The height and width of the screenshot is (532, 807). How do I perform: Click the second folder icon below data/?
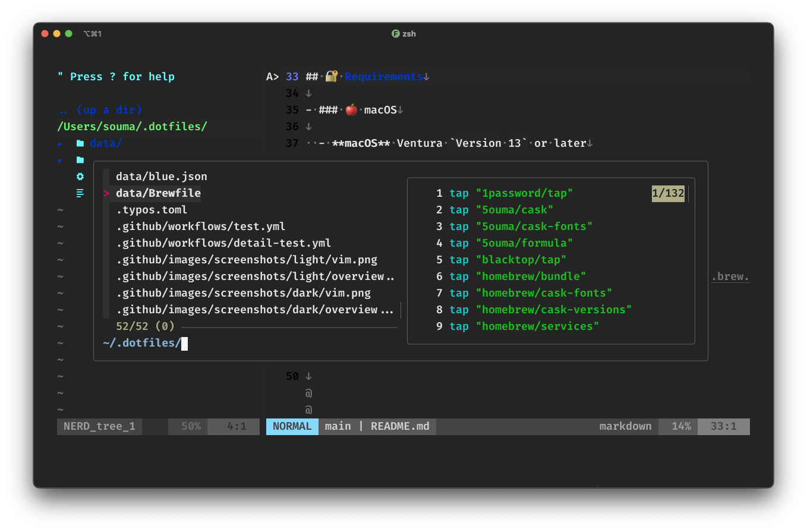tap(80, 160)
